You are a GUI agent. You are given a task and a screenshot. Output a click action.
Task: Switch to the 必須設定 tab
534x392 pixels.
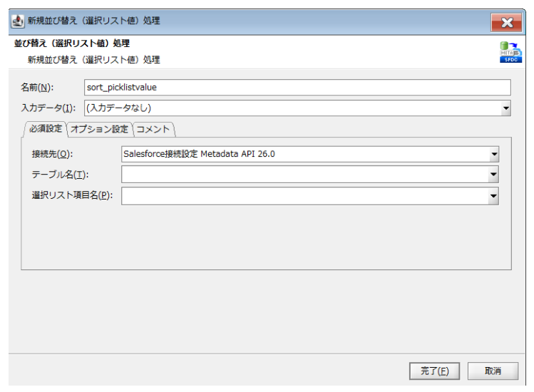(44, 129)
